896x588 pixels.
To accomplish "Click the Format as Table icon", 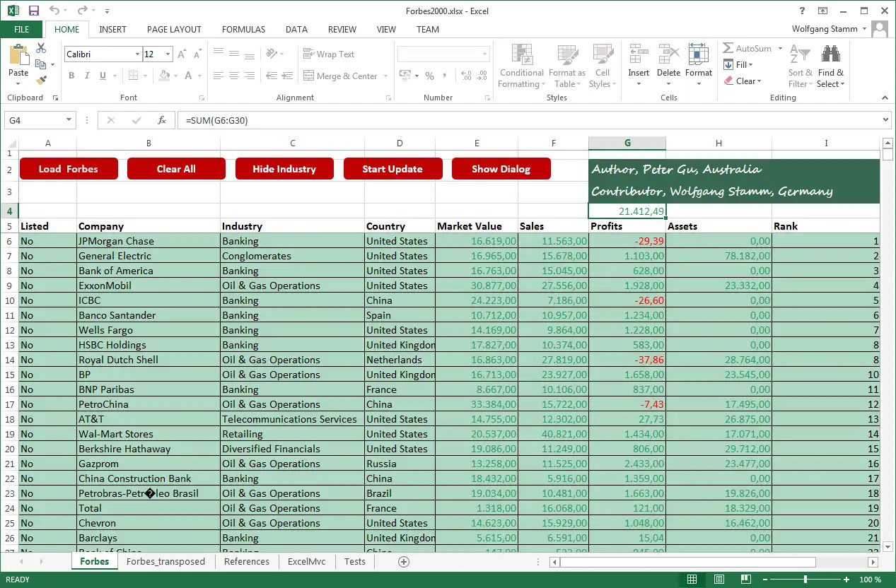I will (x=567, y=55).
